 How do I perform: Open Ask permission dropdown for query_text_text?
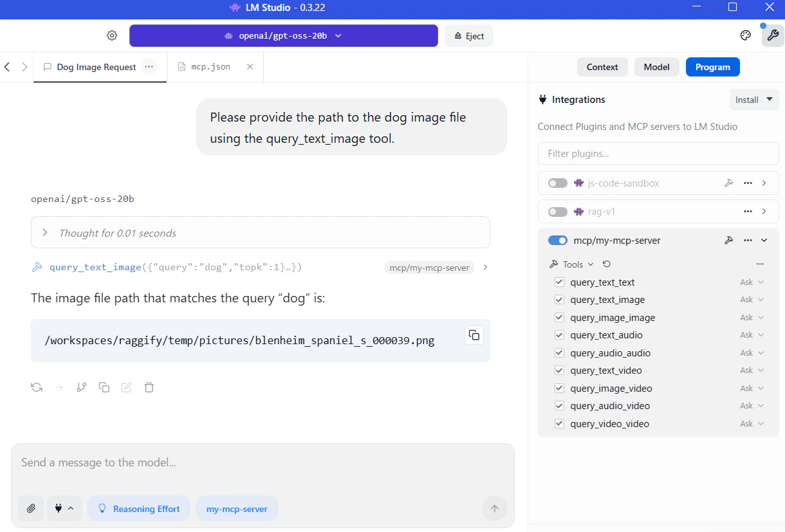pyautogui.click(x=752, y=282)
